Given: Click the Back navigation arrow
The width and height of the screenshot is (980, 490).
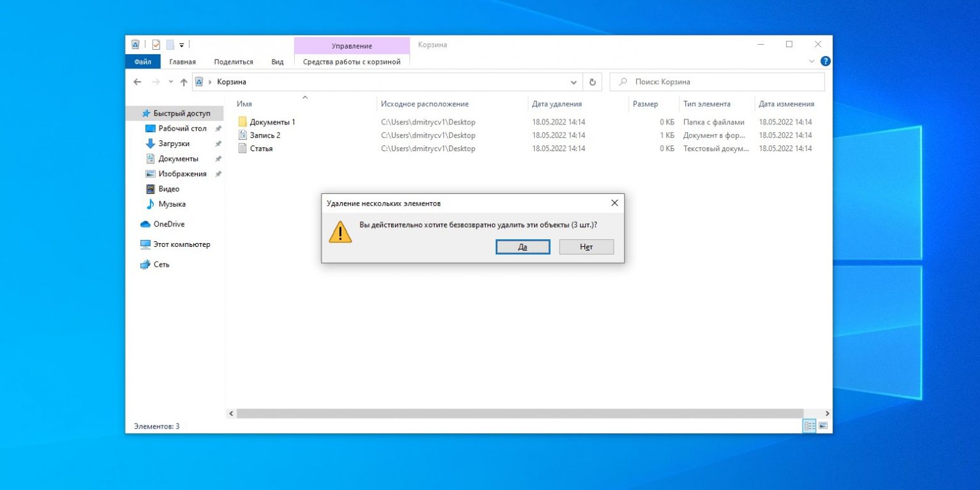Looking at the screenshot, I should (137, 82).
